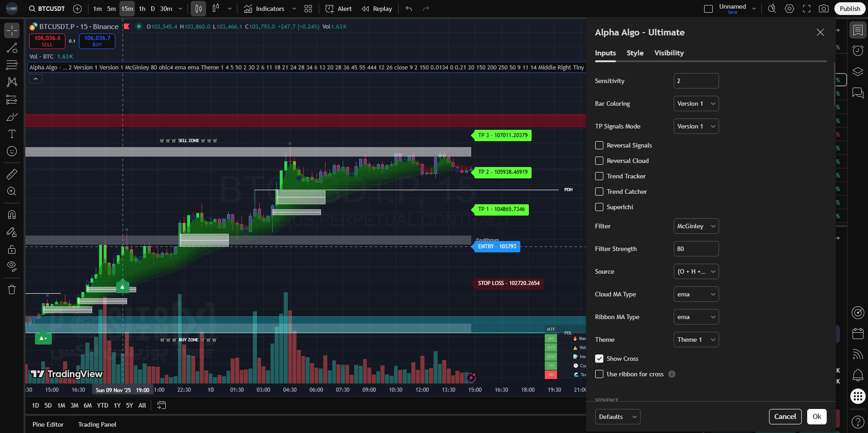Viewport: 868px width, 433px height.
Task: Open the emoji icons tool
Action: [12, 151]
